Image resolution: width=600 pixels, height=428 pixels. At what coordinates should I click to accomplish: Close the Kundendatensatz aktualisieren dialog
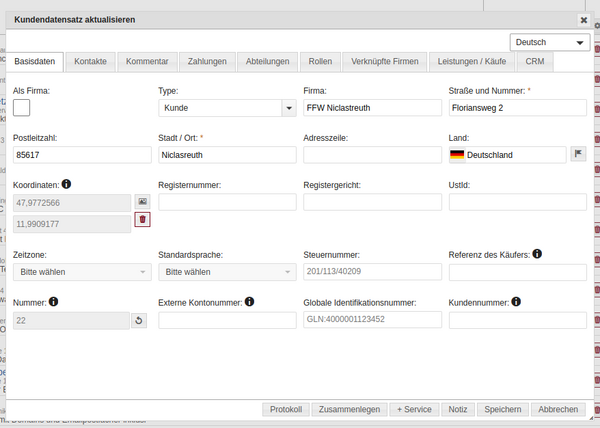pos(584,19)
